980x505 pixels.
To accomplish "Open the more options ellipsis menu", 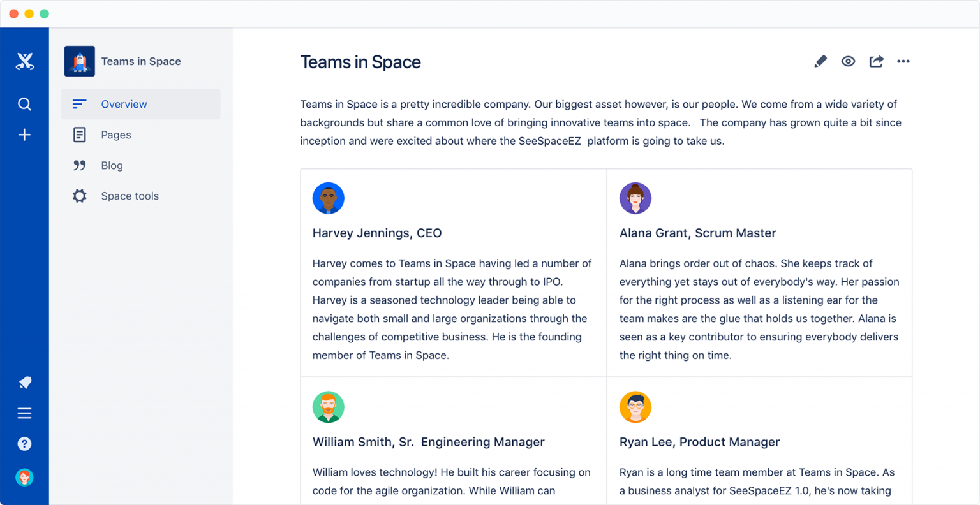I will click(x=903, y=61).
